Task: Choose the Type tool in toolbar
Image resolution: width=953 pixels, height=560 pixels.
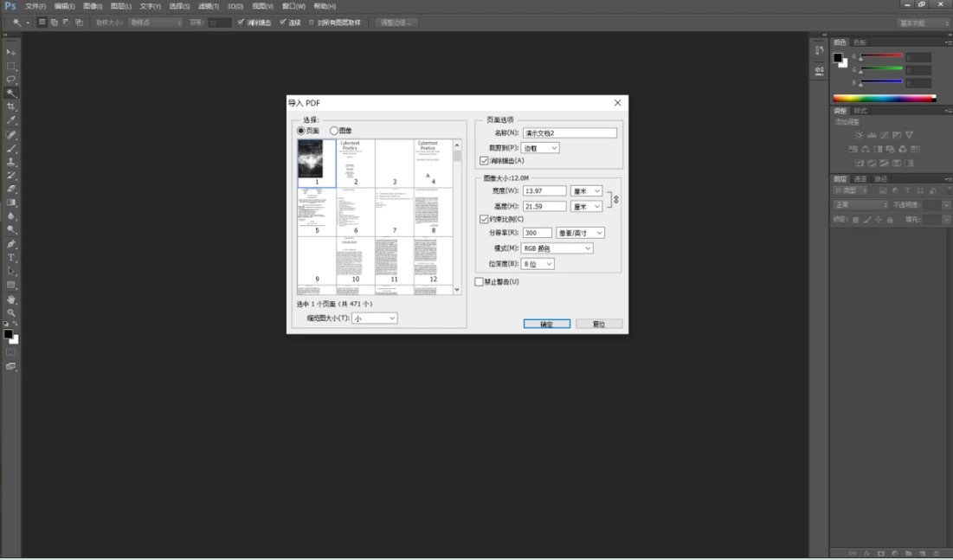Action: point(11,258)
